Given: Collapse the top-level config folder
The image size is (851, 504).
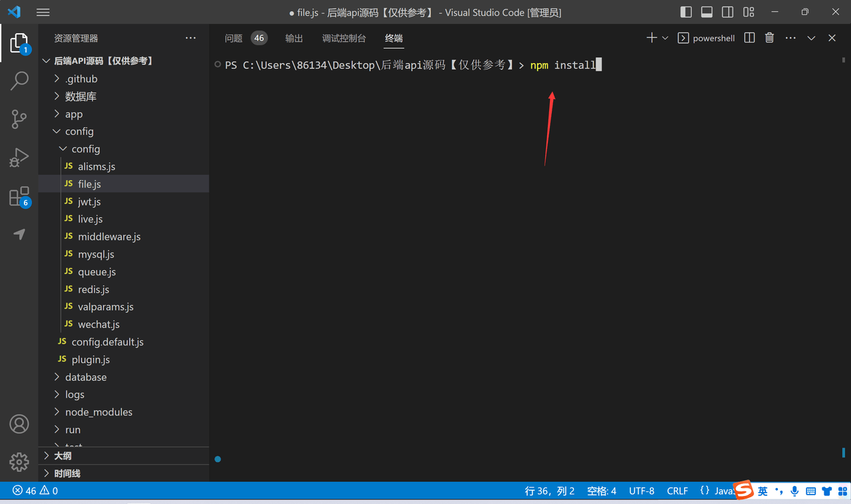Looking at the screenshot, I should [x=124, y=132].
